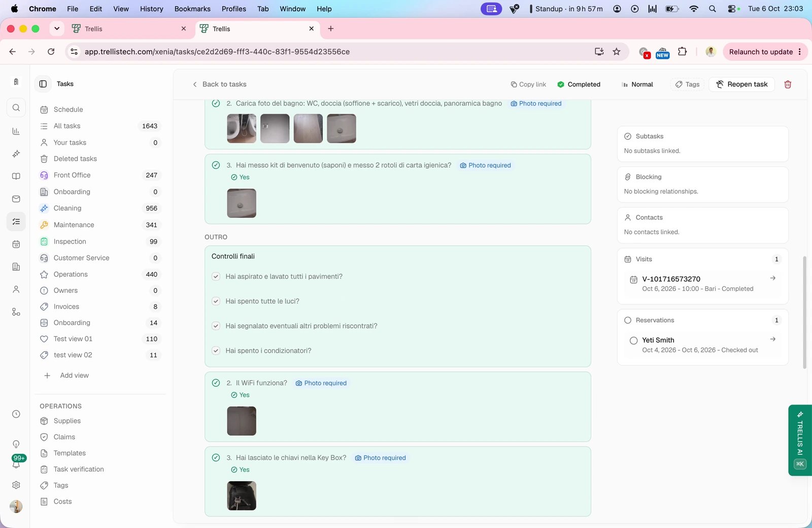Select the Yeti Smith reservation circle
The width and height of the screenshot is (812, 528).
click(633, 341)
